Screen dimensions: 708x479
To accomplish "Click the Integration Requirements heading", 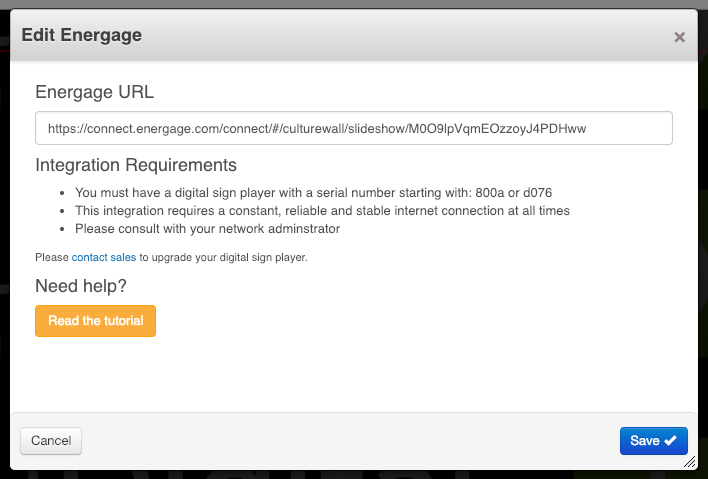I will [136, 165].
